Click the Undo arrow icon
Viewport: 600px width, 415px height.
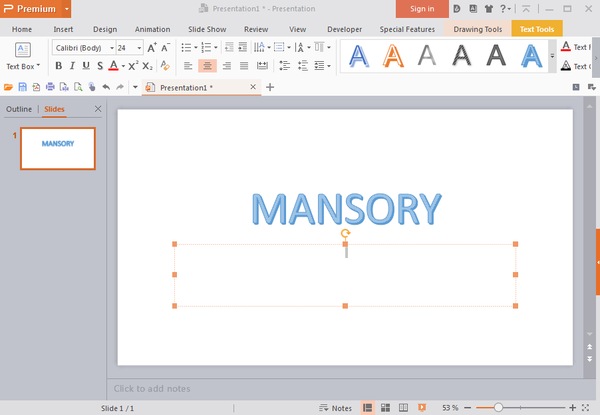coord(106,88)
